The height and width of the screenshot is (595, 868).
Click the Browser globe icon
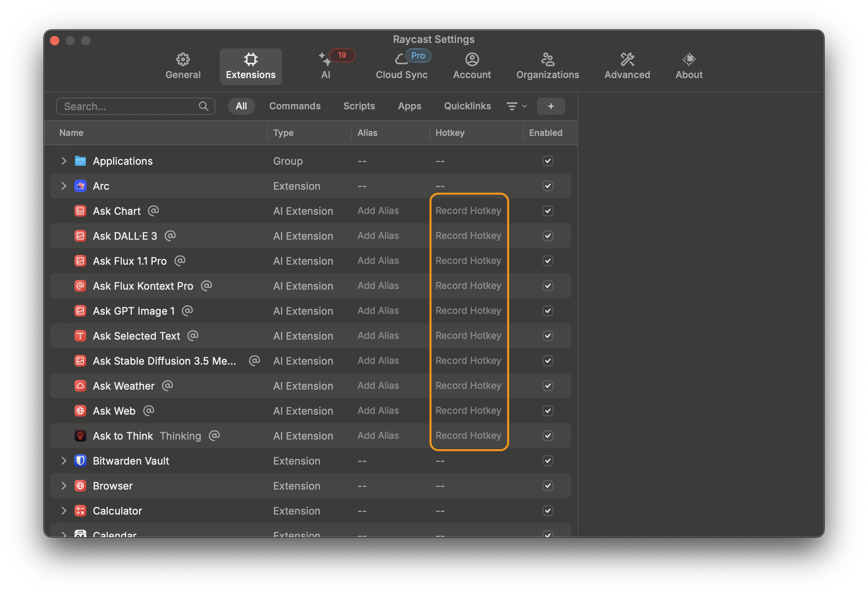80,486
